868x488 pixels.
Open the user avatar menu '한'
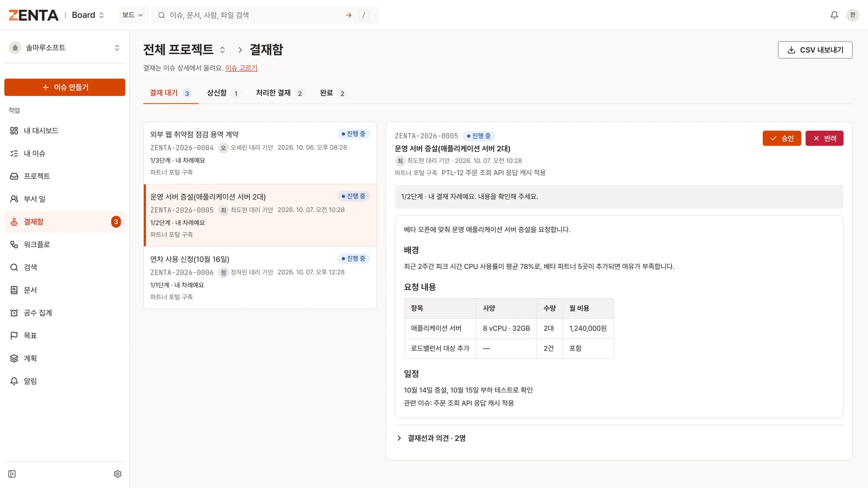tap(852, 15)
